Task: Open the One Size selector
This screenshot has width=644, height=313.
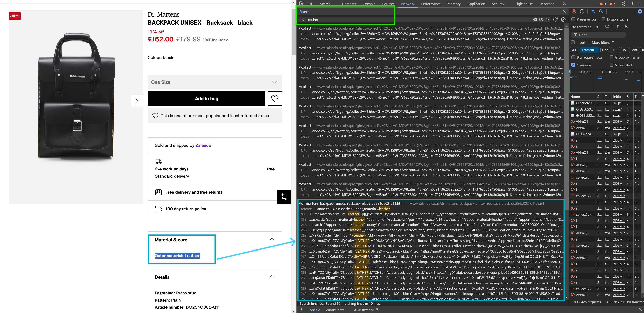Action: click(x=215, y=82)
